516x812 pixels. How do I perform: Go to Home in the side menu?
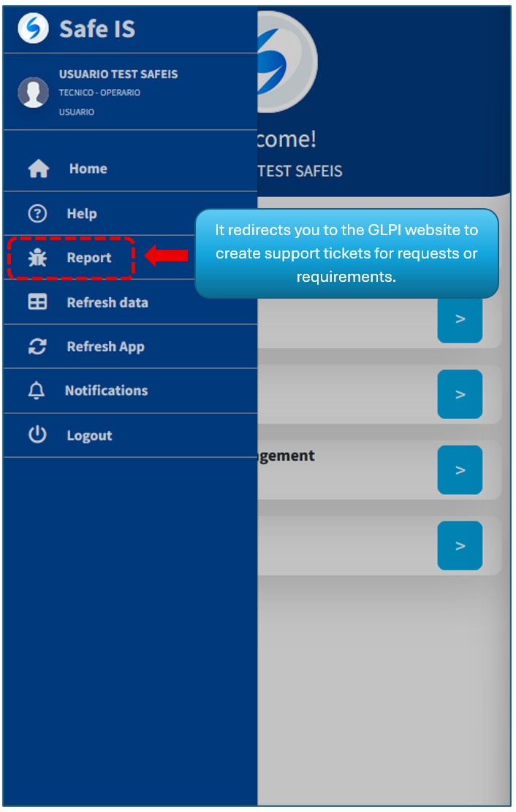pyautogui.click(x=88, y=169)
